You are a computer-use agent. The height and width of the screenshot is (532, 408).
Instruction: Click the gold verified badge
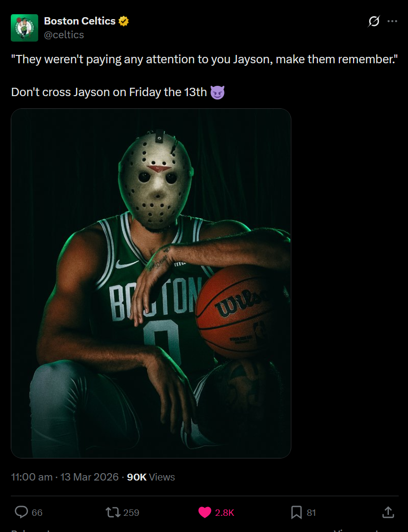[x=124, y=21]
